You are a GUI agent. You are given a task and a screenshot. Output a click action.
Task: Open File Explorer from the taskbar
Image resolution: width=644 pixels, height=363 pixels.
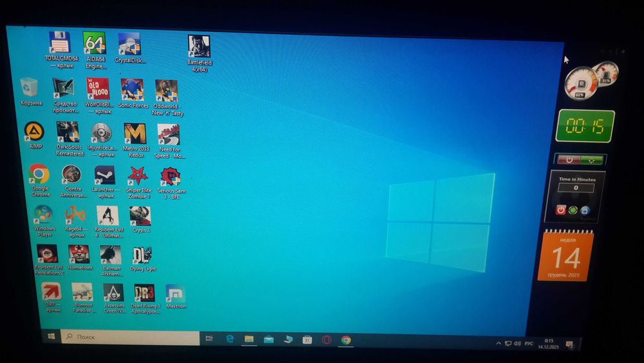249,339
